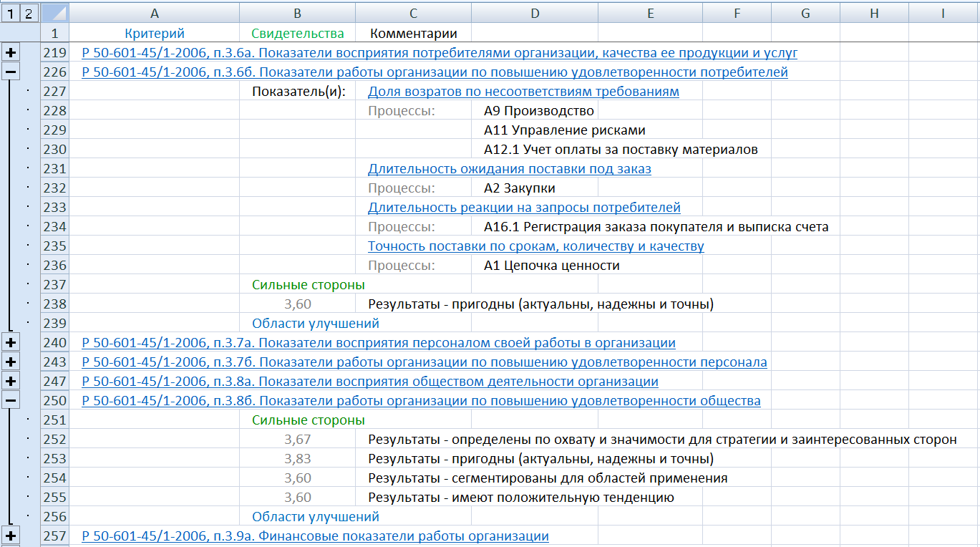The image size is (980, 547).
Task: Select row 238 header
Action: click(54, 304)
